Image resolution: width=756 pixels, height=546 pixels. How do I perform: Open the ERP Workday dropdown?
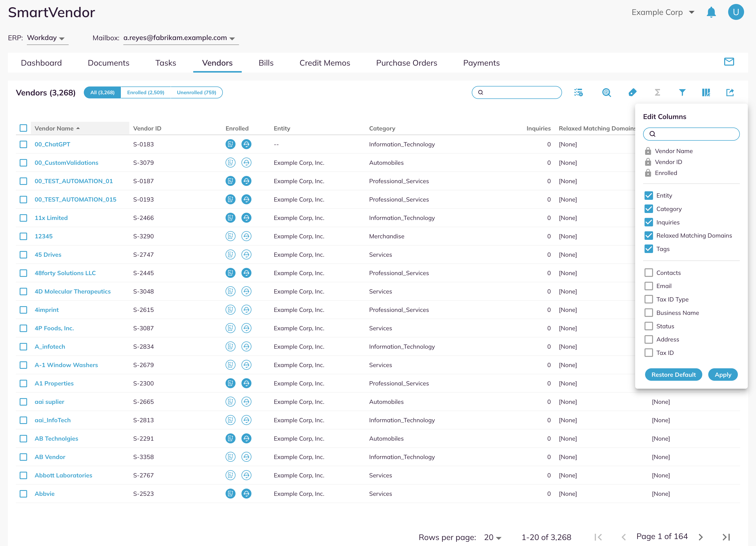[47, 38]
